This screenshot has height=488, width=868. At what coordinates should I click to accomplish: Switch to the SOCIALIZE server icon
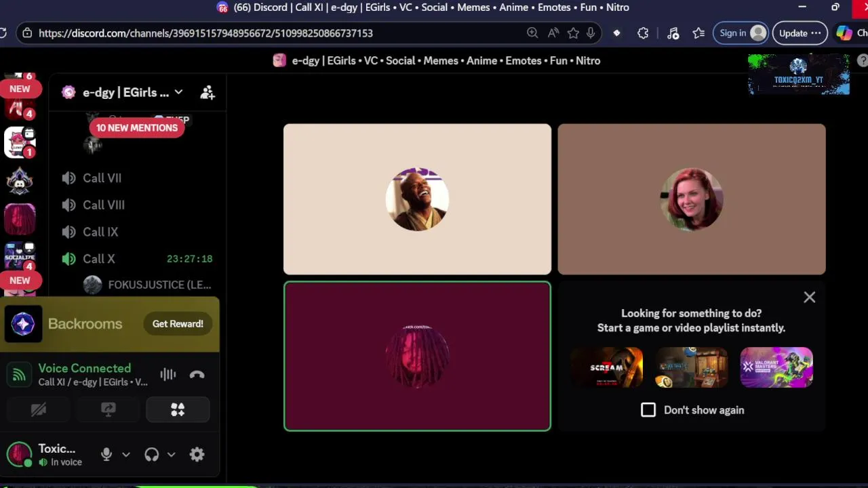point(20,256)
